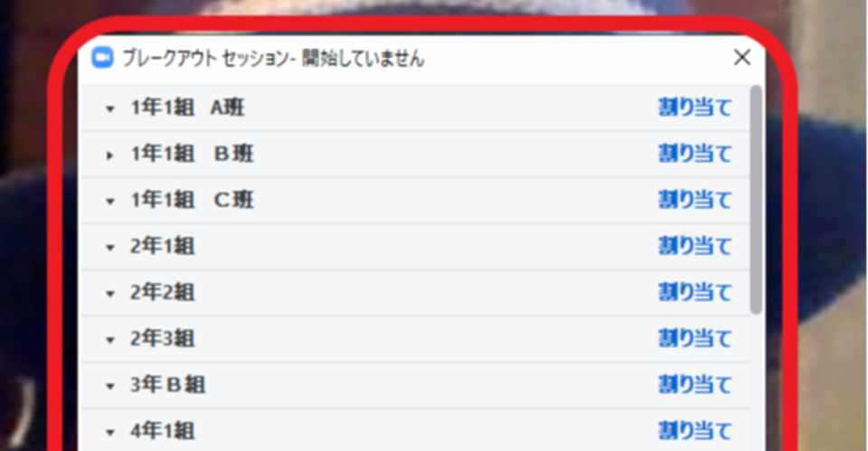This screenshot has height=451, width=868.
Task: Open assignment for 2年2組
Action: coord(694,292)
